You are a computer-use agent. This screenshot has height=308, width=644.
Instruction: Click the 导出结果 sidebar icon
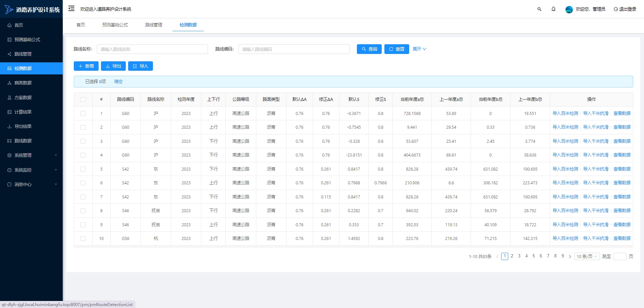point(9,126)
